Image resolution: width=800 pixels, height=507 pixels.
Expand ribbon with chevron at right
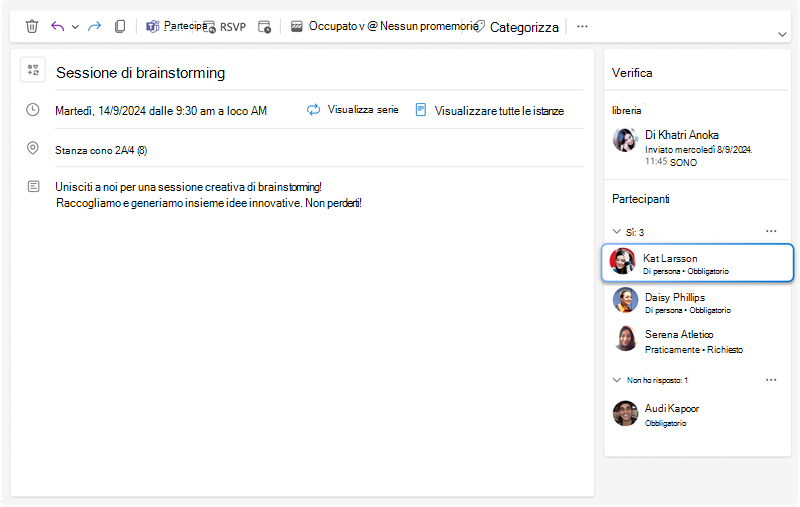click(x=782, y=35)
